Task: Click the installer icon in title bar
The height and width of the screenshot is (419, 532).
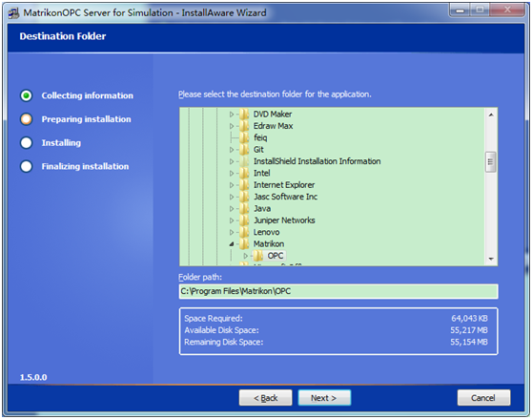Action: [13, 13]
